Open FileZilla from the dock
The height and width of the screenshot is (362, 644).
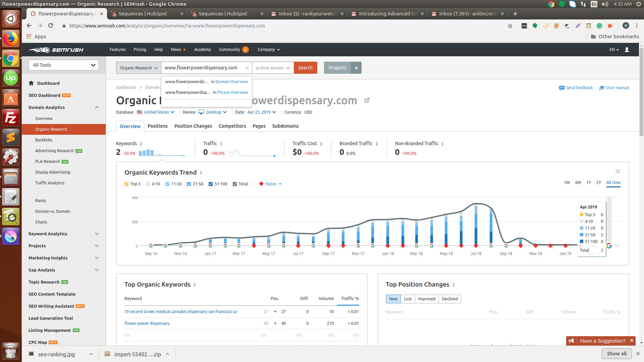pyautogui.click(x=11, y=118)
